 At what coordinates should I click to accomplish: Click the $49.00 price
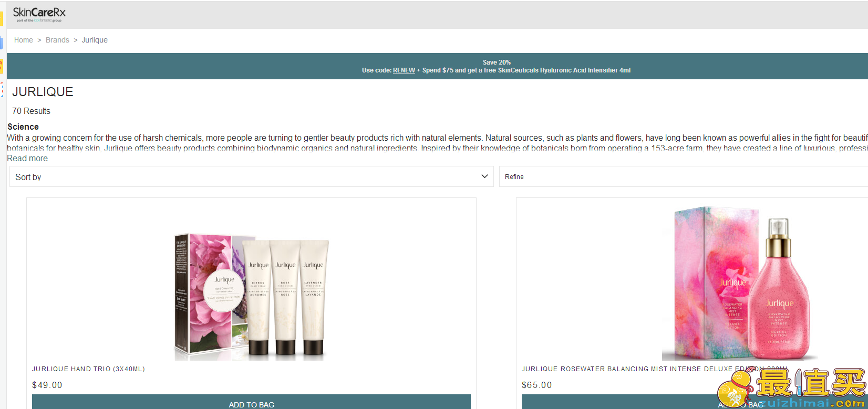(x=47, y=385)
